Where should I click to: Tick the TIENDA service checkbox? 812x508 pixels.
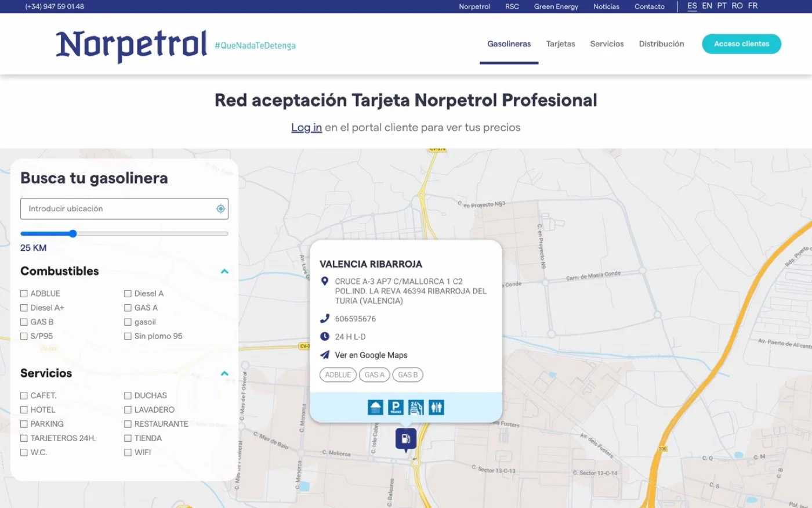coord(128,438)
